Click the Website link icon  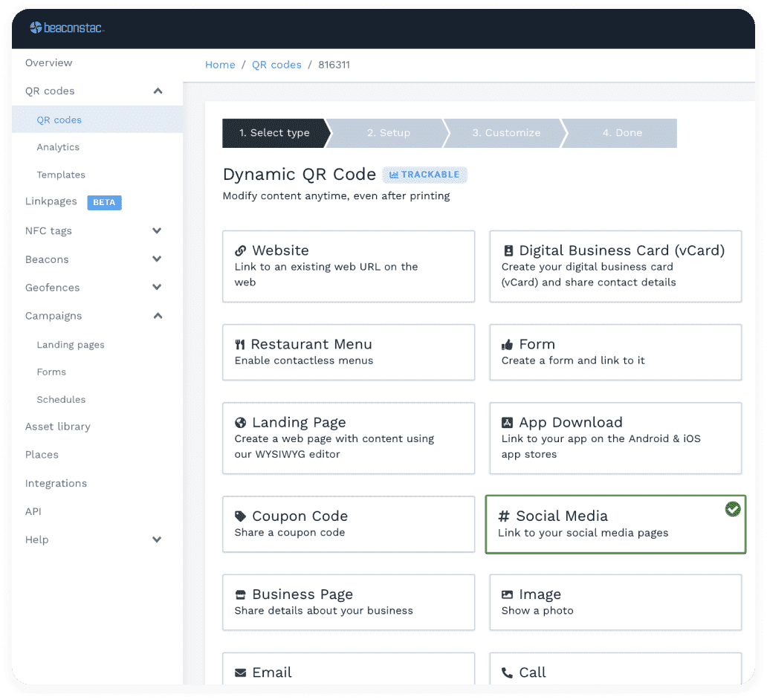(x=240, y=250)
